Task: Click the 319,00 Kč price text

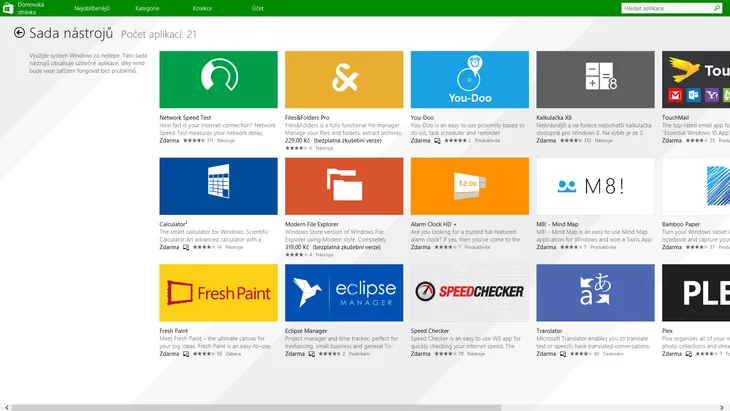Action: [x=297, y=247]
